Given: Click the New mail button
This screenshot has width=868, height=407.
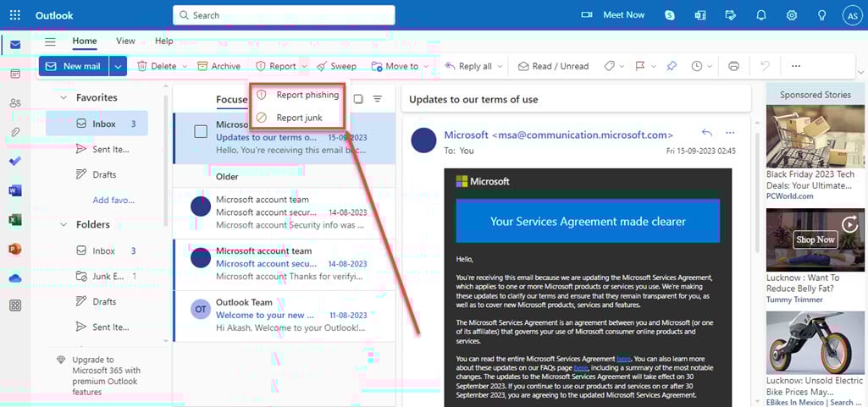Looking at the screenshot, I should click(x=75, y=66).
